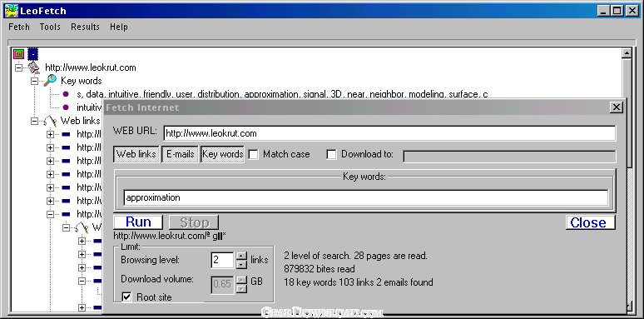Collapse the http://www.leokrut.com root node

18,67
